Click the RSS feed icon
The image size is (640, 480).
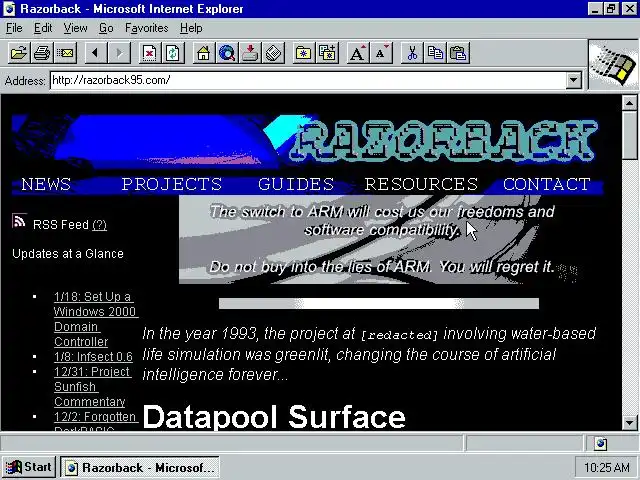tap(19, 220)
